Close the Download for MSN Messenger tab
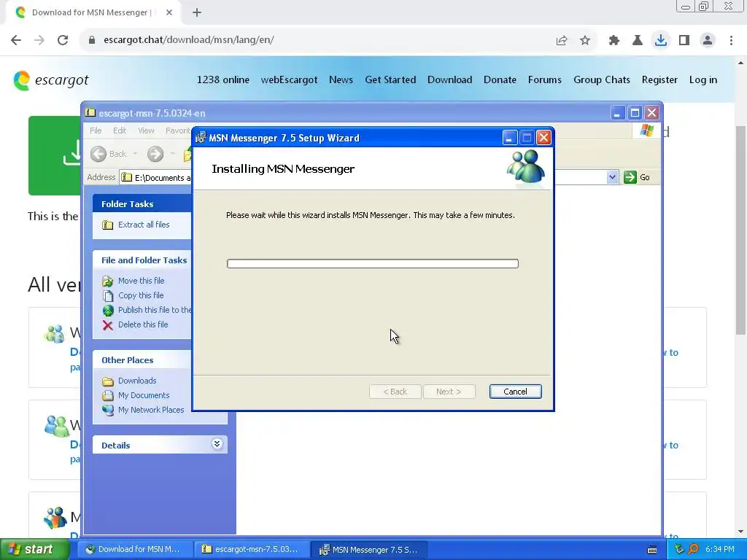This screenshot has height=560, width=747. tap(169, 12)
